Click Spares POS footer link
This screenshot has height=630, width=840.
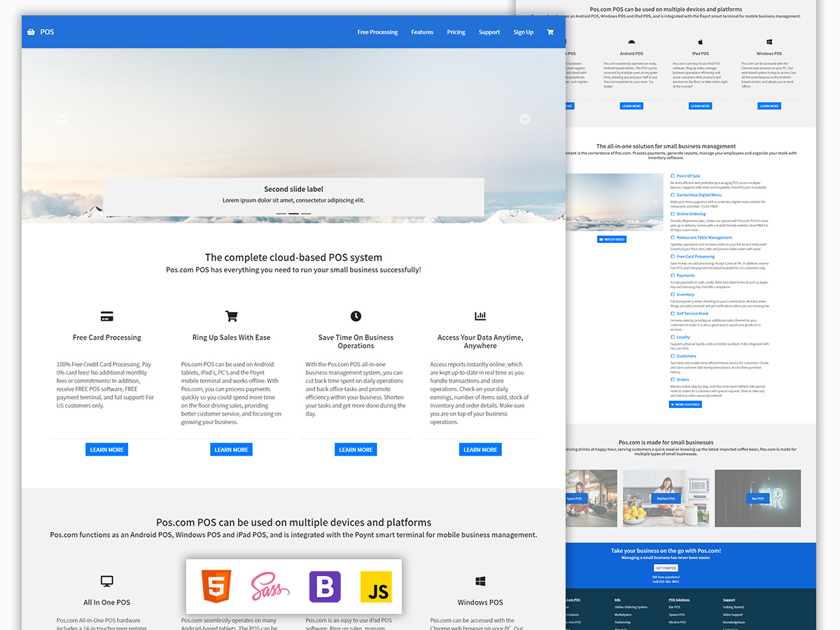tap(677, 615)
